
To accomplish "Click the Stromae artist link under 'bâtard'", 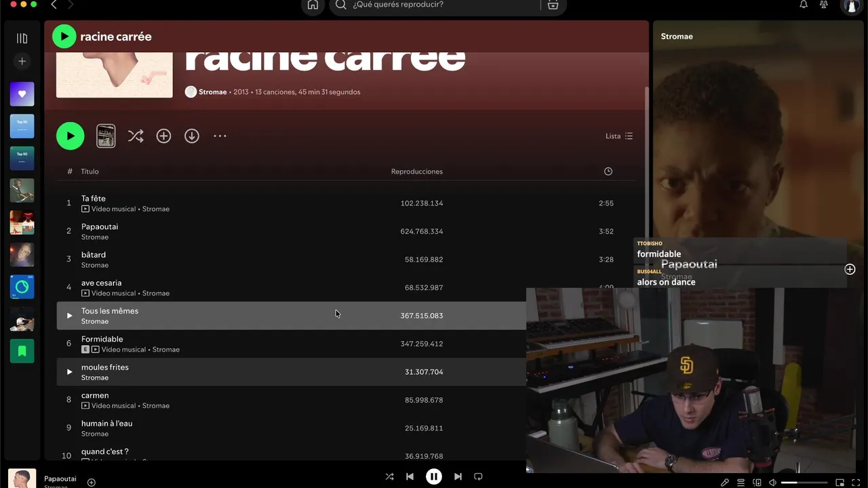I will tap(95, 266).
